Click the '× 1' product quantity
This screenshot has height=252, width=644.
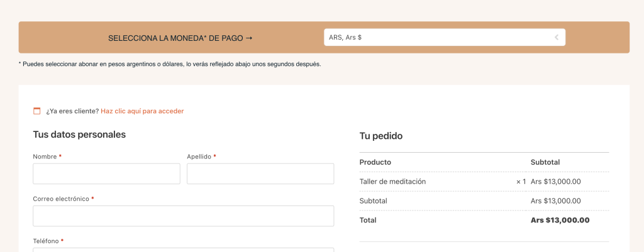(521, 182)
